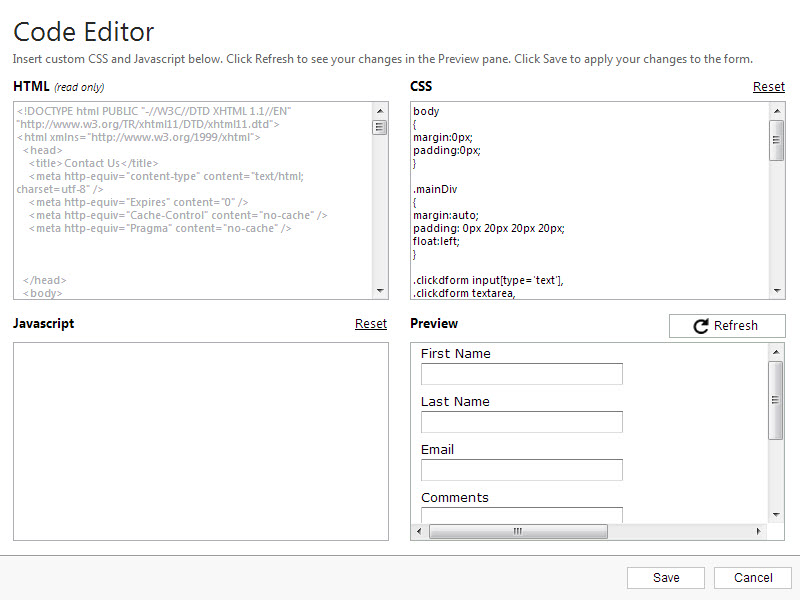This screenshot has width=800, height=600.
Task: Click the 'First Name' label in preview
Action: (x=456, y=354)
